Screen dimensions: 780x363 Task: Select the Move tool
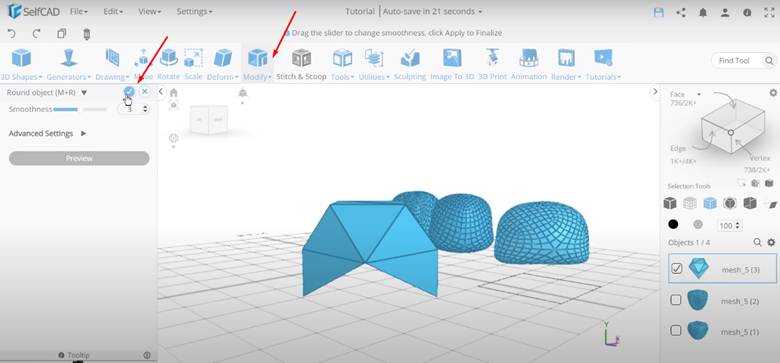tap(143, 65)
